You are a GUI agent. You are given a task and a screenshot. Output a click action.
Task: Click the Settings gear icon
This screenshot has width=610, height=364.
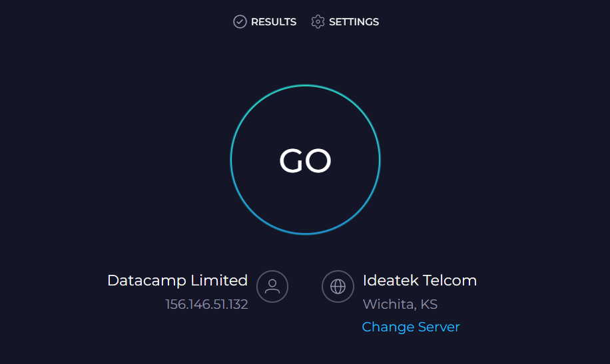pos(318,22)
